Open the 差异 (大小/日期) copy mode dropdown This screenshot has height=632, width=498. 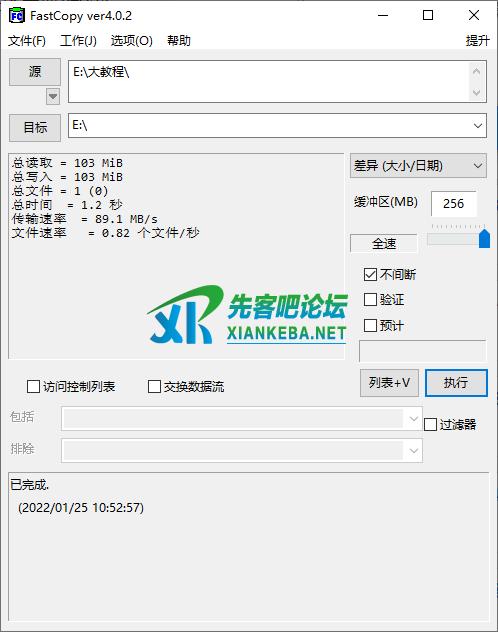(x=418, y=166)
